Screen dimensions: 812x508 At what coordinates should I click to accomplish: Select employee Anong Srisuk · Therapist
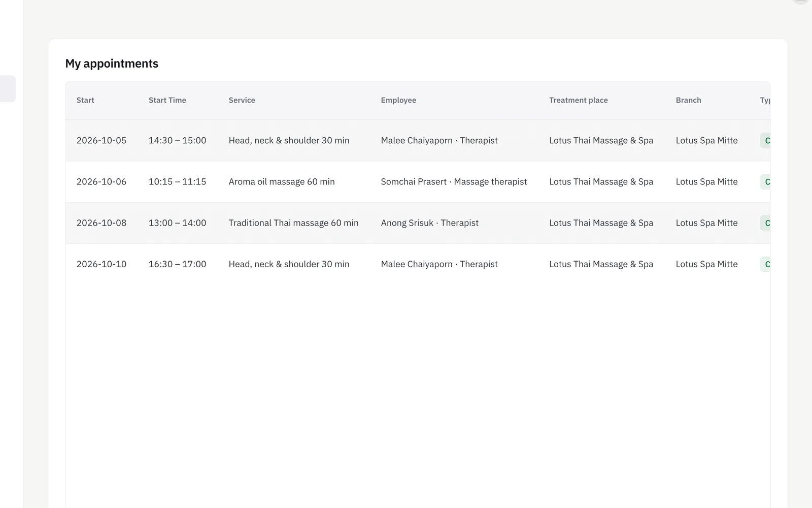coord(430,223)
